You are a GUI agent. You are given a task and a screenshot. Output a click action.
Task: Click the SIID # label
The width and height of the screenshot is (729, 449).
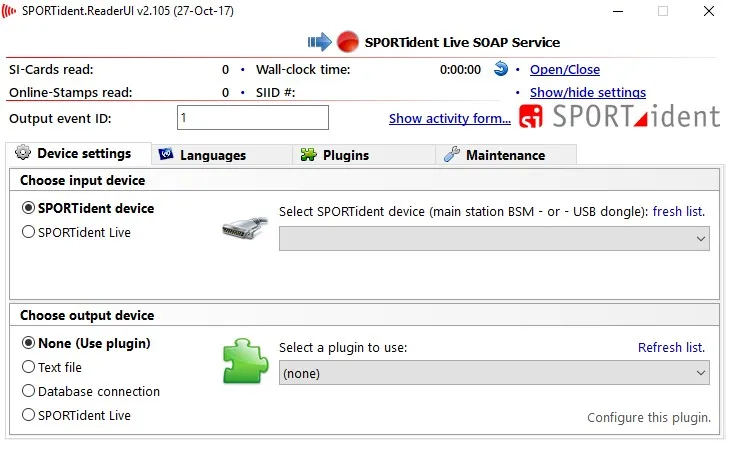pos(276,92)
